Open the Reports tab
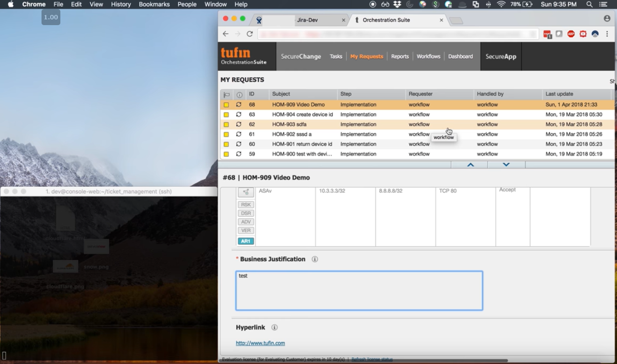This screenshot has height=364, width=617. click(x=400, y=56)
